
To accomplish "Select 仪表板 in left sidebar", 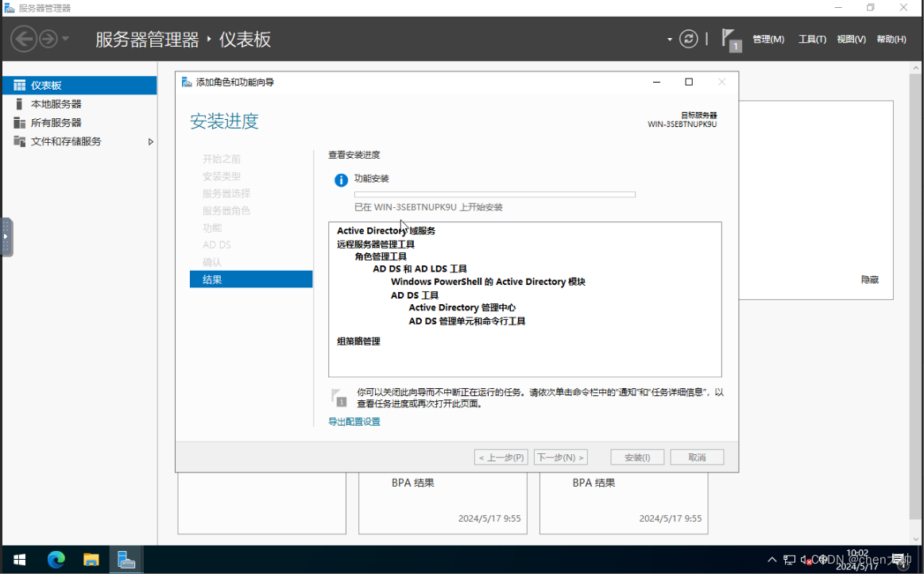I will tap(79, 86).
